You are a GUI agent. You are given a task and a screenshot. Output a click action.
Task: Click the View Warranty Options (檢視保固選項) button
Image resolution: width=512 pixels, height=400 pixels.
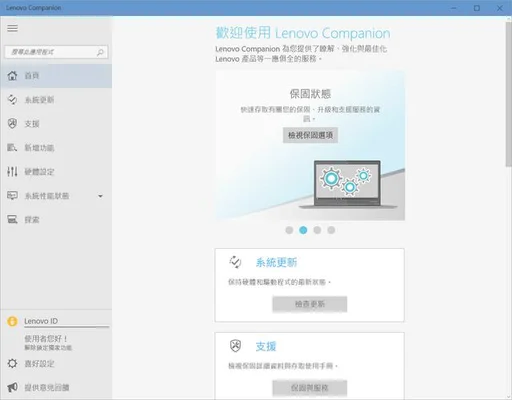point(310,135)
